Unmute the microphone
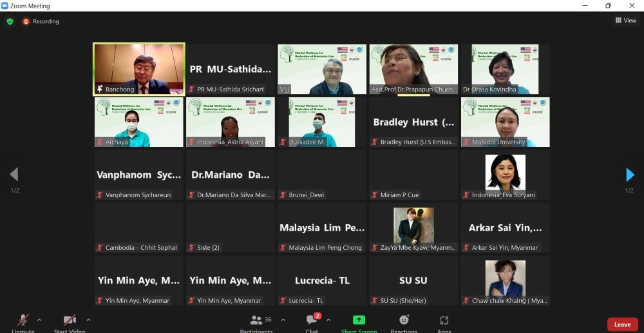 [x=23, y=321]
